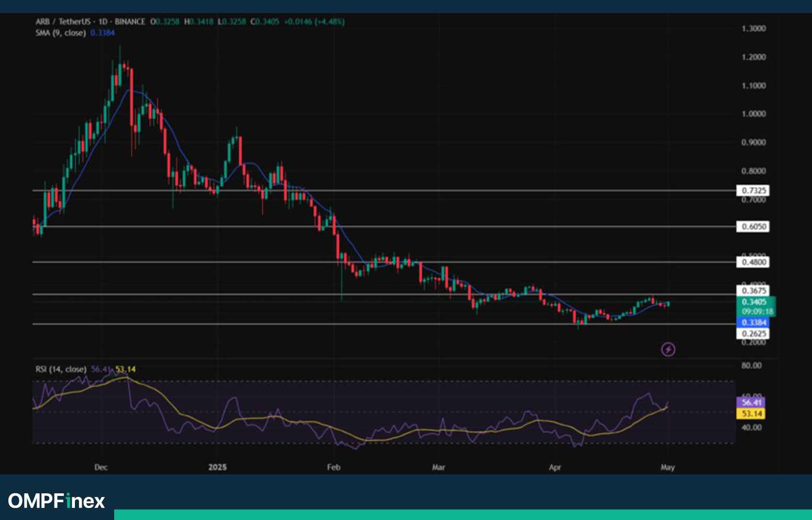Select the May marker on time axis
Screen dimensions: 812x520
667,467
